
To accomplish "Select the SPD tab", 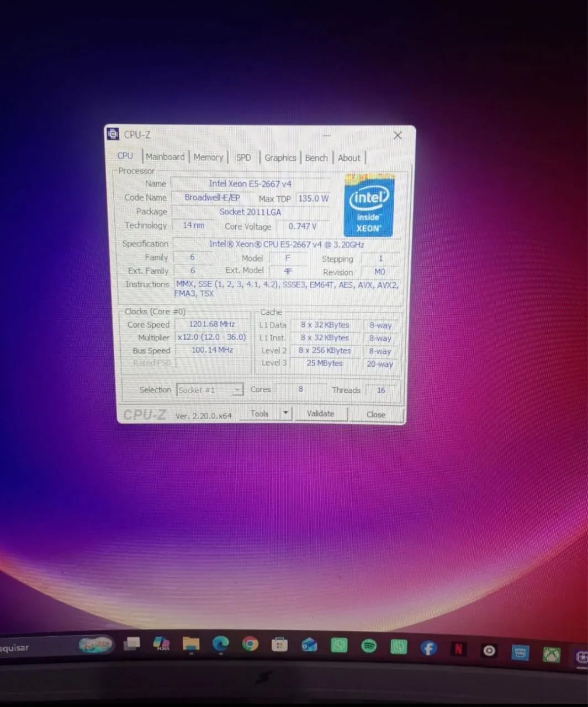I will 243,157.
